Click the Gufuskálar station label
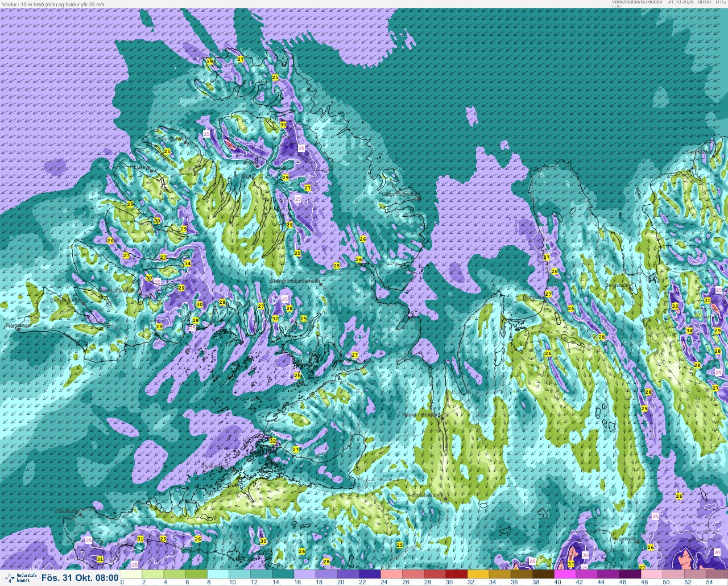Image resolution: width=728 pixels, height=586 pixels. point(66,511)
